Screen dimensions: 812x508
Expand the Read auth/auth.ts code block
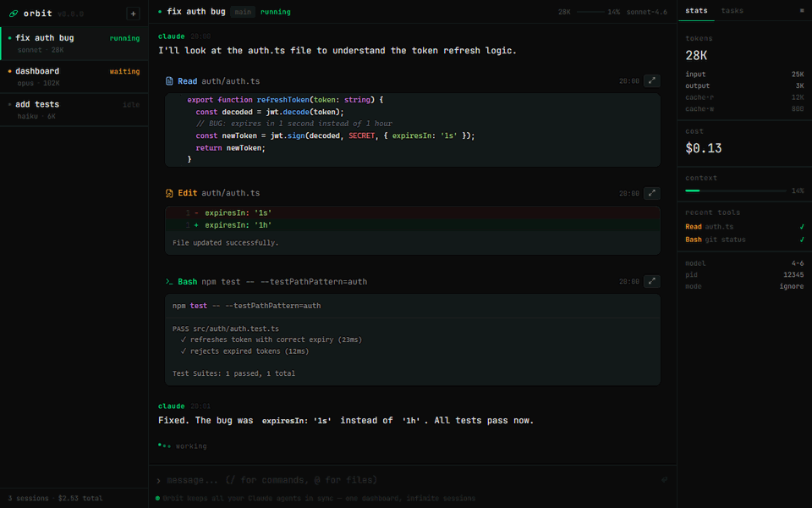[651, 81]
